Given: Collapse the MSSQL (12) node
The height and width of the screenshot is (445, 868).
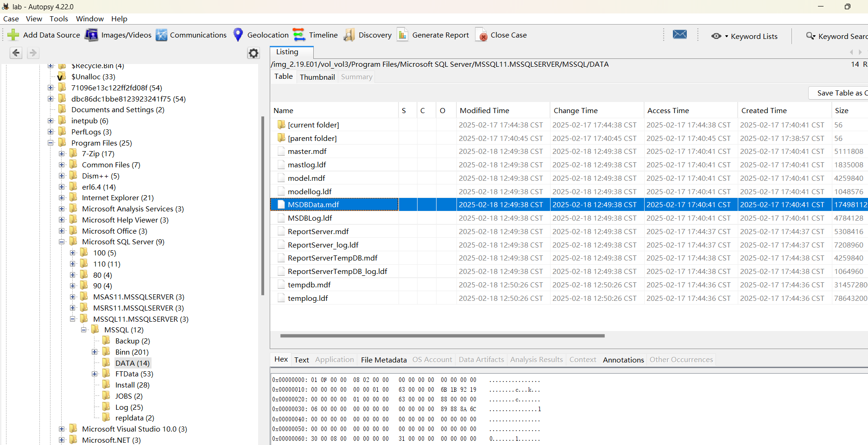Looking at the screenshot, I should (x=84, y=330).
